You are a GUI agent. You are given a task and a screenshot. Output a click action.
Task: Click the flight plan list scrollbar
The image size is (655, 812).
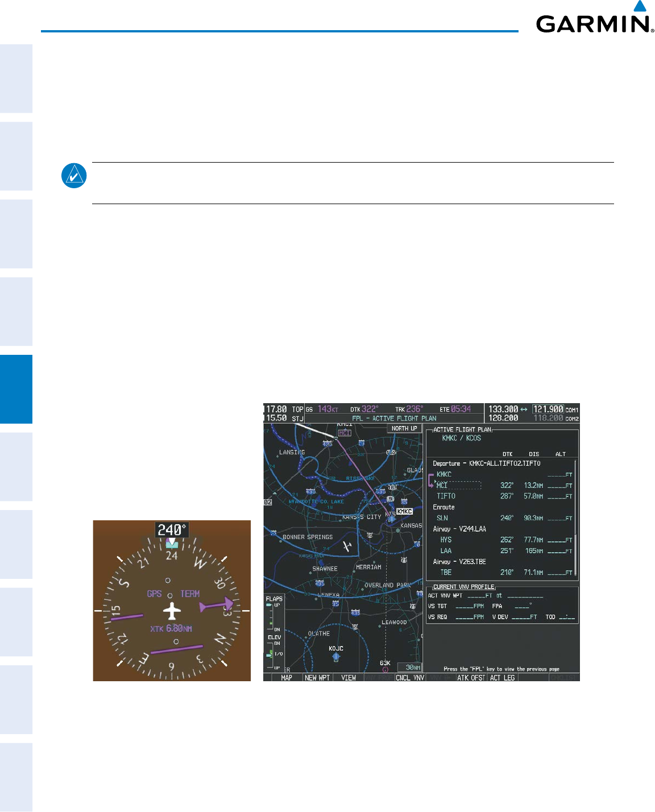point(576,517)
